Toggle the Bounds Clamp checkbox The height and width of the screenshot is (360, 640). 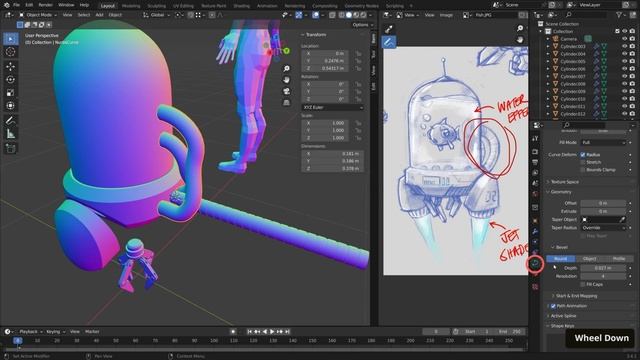click(582, 169)
